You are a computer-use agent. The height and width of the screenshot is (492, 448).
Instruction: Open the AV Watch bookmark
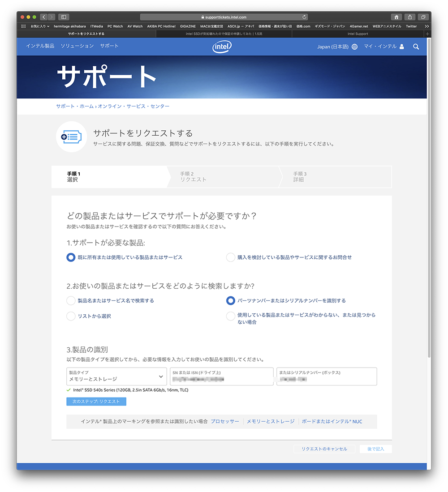pos(135,26)
